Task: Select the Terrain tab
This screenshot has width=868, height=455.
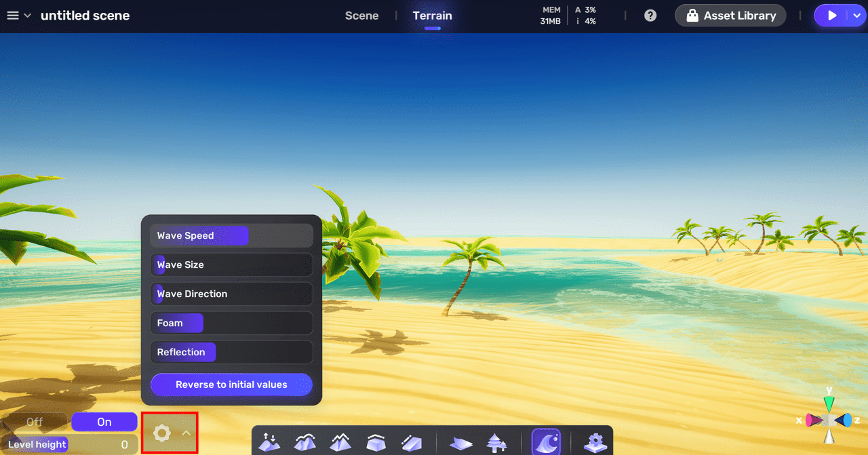Action: coord(432,16)
